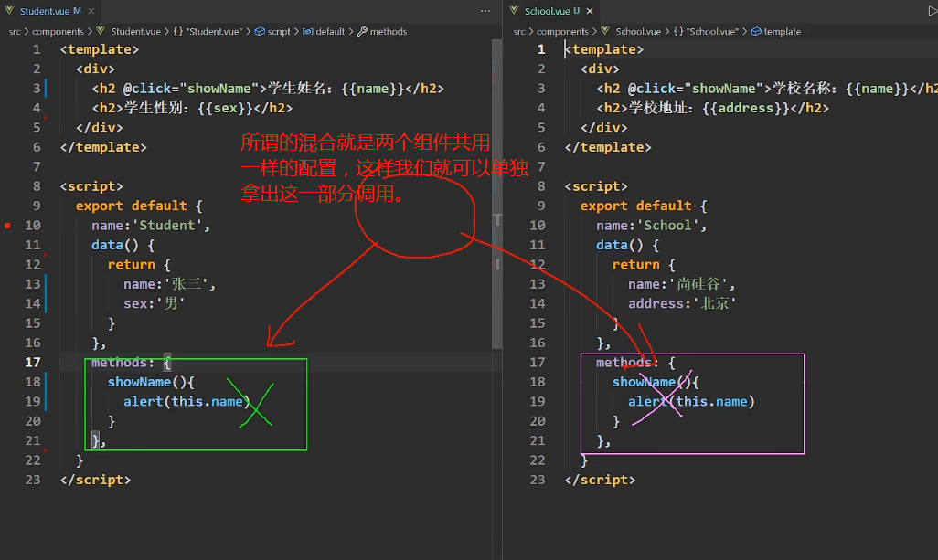Click the Vue icon on the School.vue tab
Viewport: 938px width, 560px height.
pyautogui.click(x=515, y=11)
